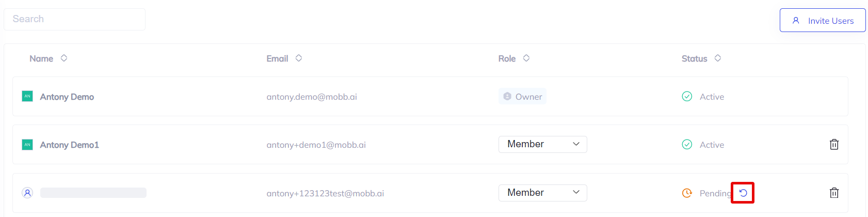Image resolution: width=868 pixels, height=217 pixels.
Task: Click the orange Pending status clock icon
Action: [x=687, y=193]
